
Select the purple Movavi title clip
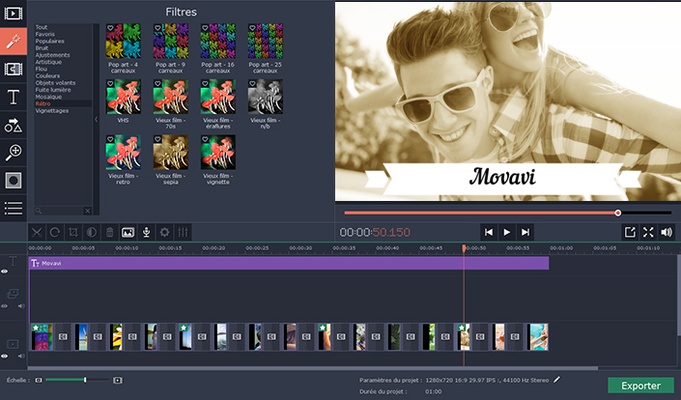pyautogui.click(x=288, y=263)
